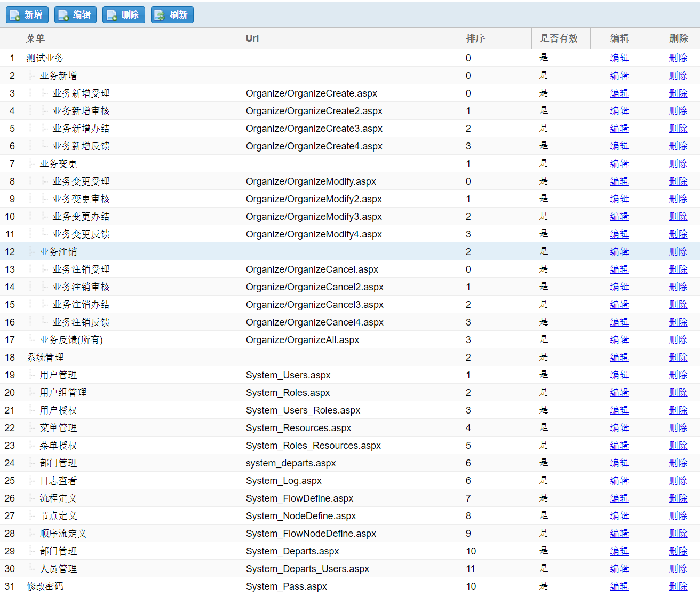Click the 新增 (add) toolbar button
The width and height of the screenshot is (700, 595).
[27, 15]
